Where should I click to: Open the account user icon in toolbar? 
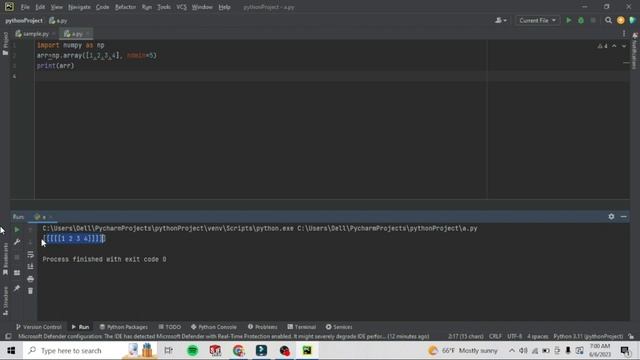[501, 20]
